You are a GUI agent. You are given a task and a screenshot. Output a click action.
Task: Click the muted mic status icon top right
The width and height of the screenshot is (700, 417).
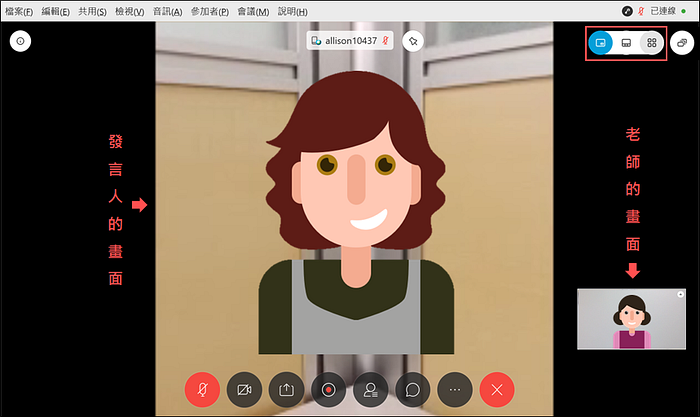(641, 11)
